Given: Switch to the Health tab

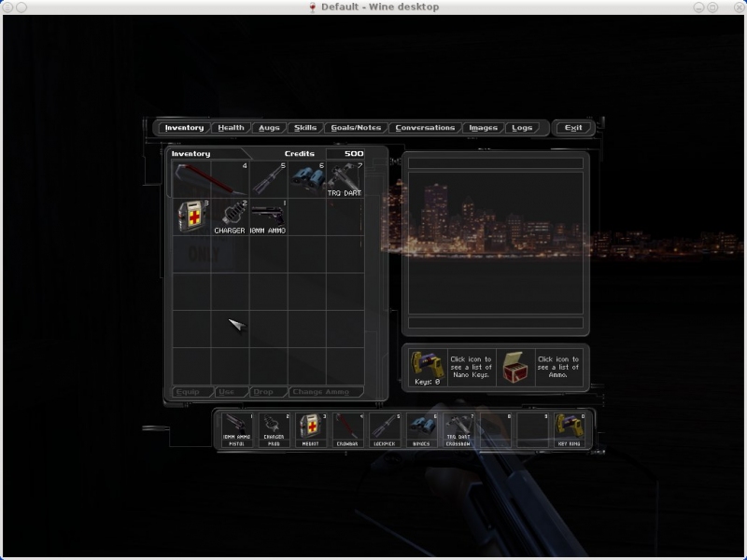Looking at the screenshot, I should tap(230, 128).
